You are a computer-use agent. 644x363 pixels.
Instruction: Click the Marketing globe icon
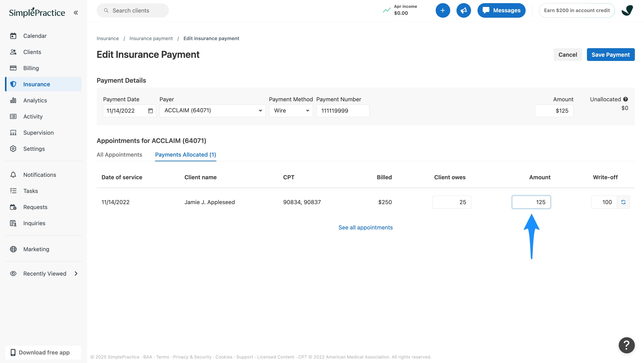tap(13, 249)
